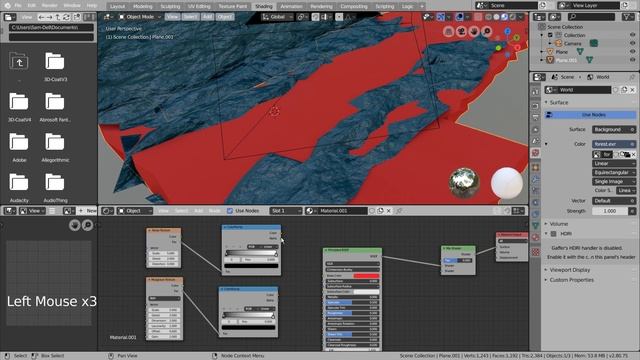Toggle X-ray mode in viewport header

click(x=478, y=17)
